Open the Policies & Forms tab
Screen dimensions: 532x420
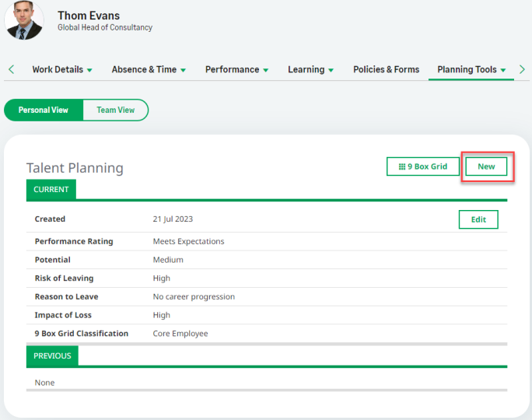(x=386, y=69)
